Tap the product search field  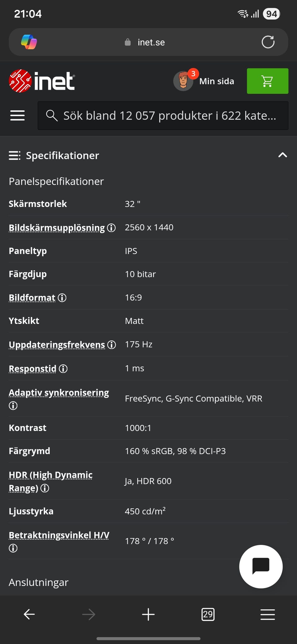coord(163,115)
